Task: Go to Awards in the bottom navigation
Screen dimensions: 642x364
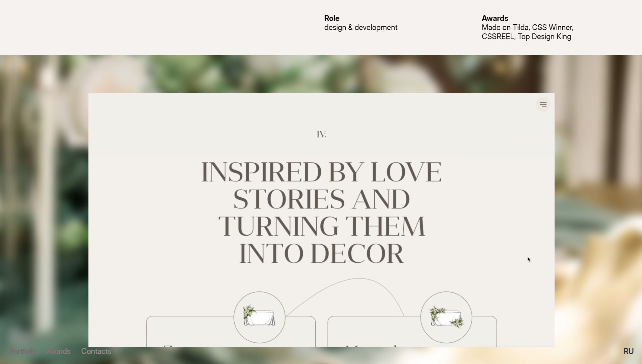Action: point(58,351)
